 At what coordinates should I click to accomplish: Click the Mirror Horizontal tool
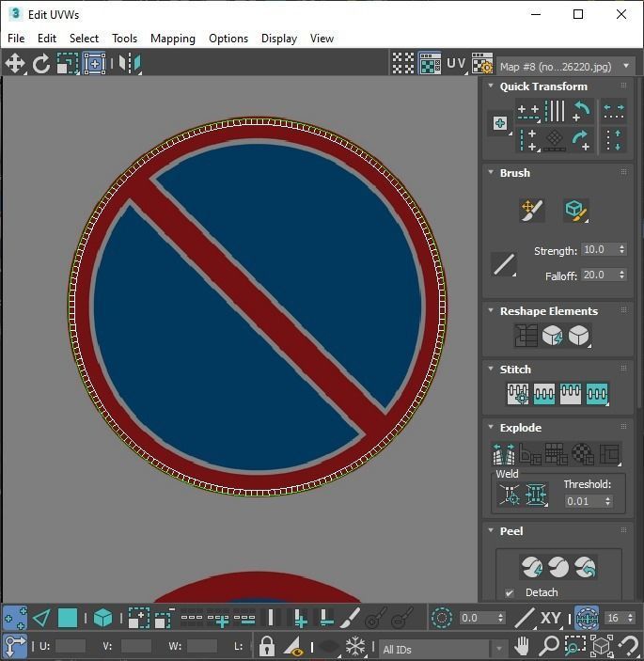point(130,64)
